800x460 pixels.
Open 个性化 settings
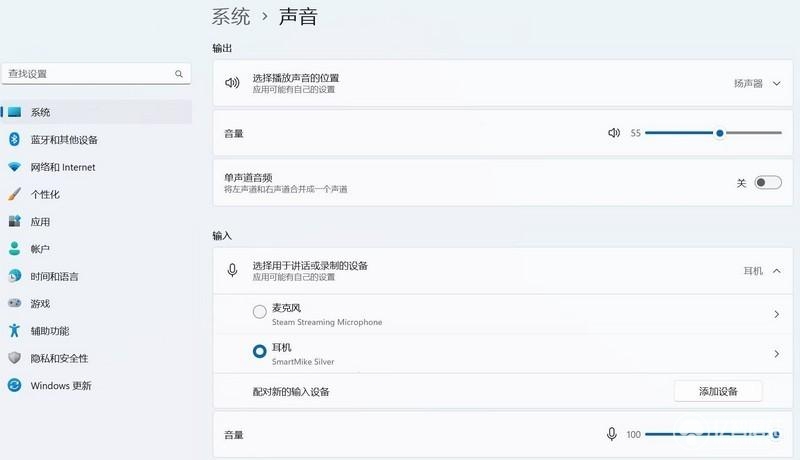pyautogui.click(x=96, y=194)
